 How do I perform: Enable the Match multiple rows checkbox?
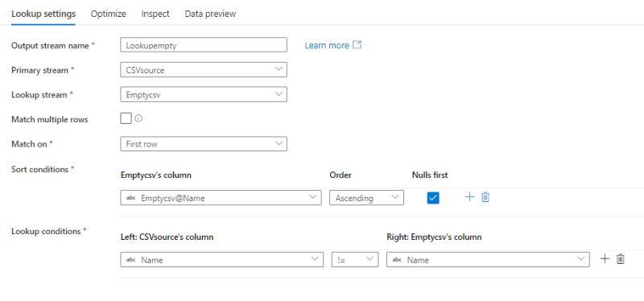(x=126, y=118)
